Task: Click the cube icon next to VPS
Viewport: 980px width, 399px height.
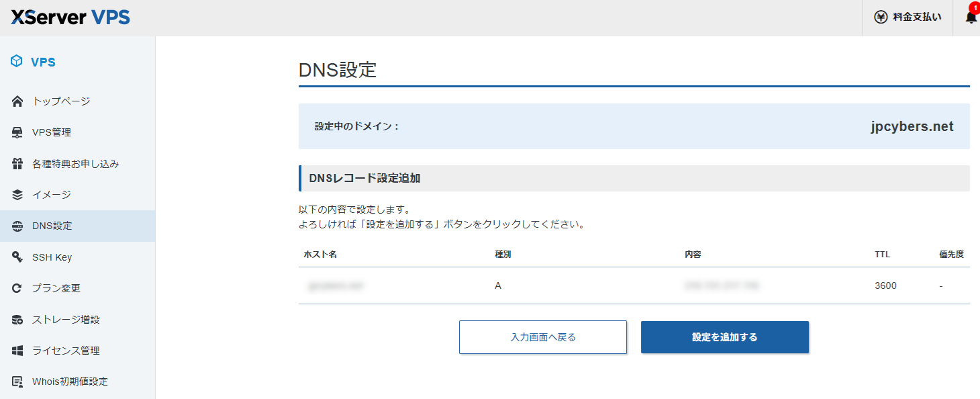Action: pyautogui.click(x=17, y=62)
